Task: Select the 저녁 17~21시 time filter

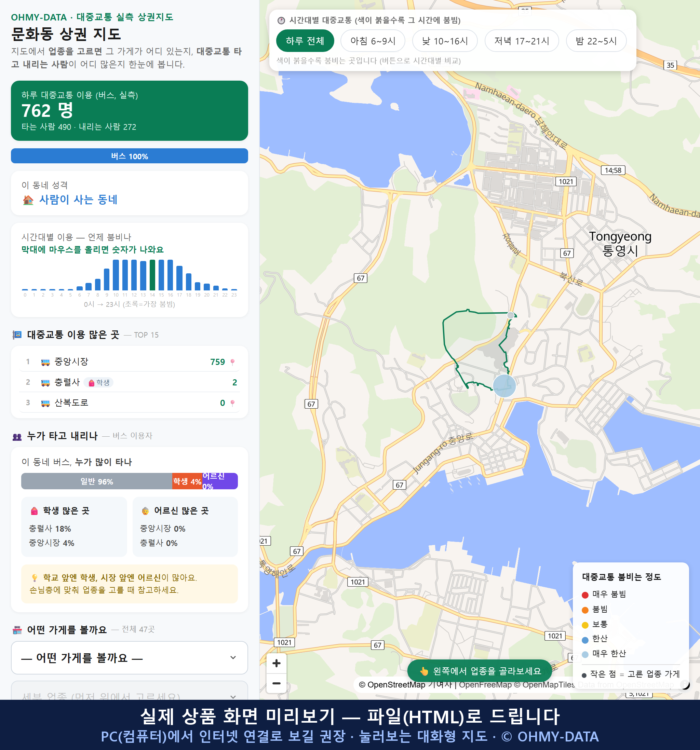Action: [521, 41]
